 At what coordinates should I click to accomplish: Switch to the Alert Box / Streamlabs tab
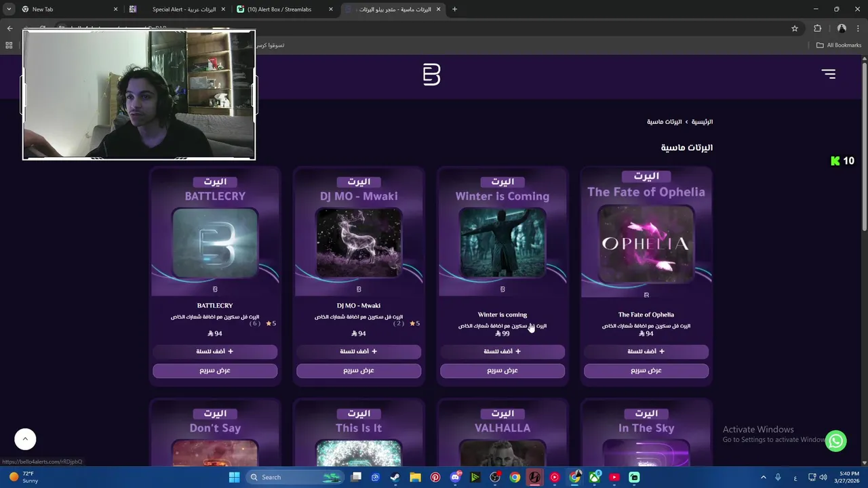point(285,9)
